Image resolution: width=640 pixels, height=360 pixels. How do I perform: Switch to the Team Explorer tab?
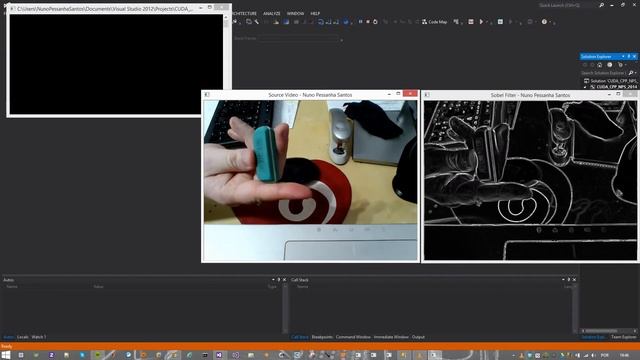(624, 337)
